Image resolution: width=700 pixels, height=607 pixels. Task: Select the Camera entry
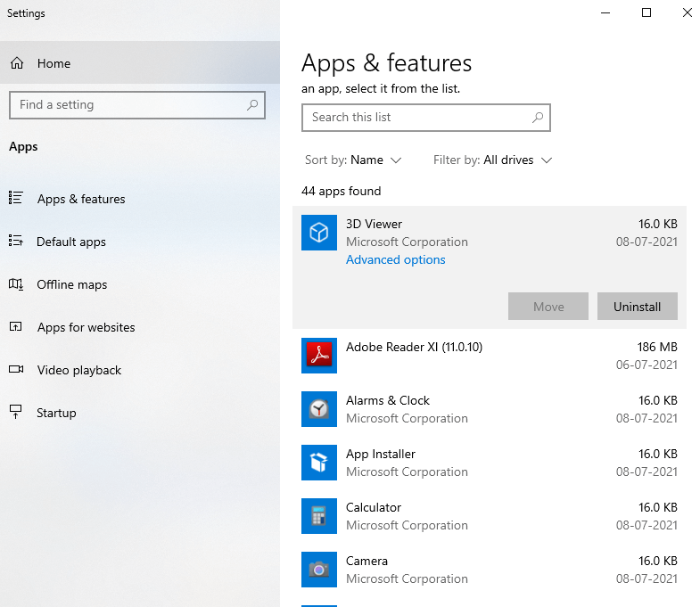[x=490, y=570]
